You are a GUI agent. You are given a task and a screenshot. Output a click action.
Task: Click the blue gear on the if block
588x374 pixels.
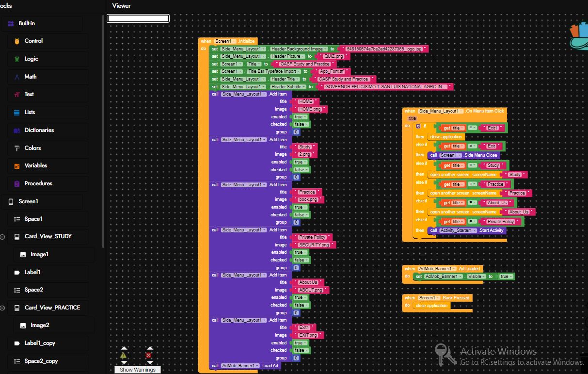coord(418,126)
